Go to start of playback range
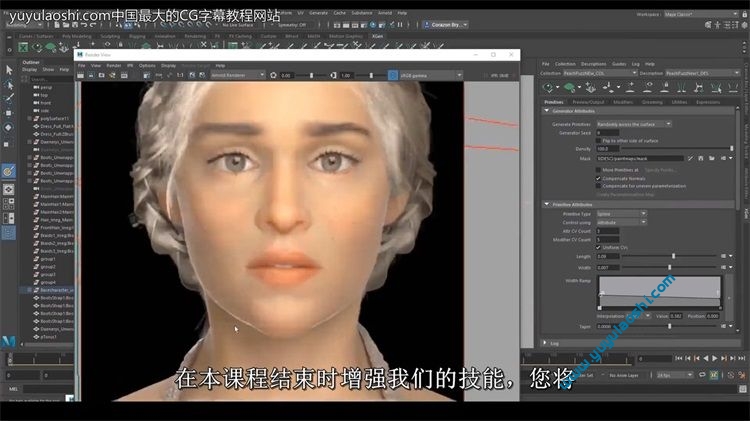The height and width of the screenshot is (421, 750). (679, 358)
